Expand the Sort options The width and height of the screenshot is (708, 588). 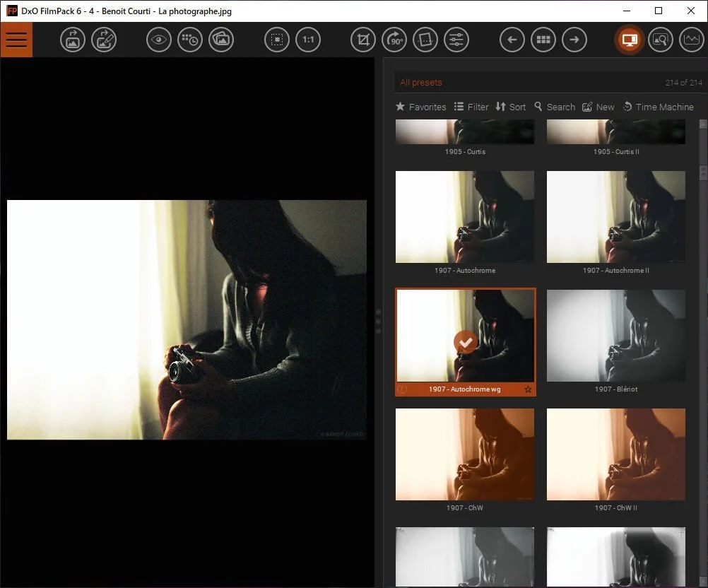510,107
